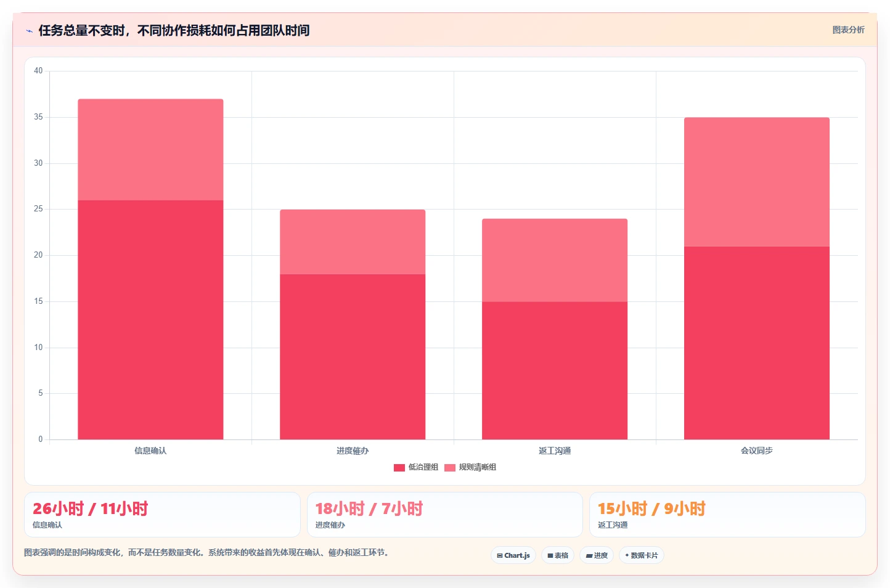Click the dark red 低治理组 legend swatch
The image size is (890, 588).
coord(399,468)
